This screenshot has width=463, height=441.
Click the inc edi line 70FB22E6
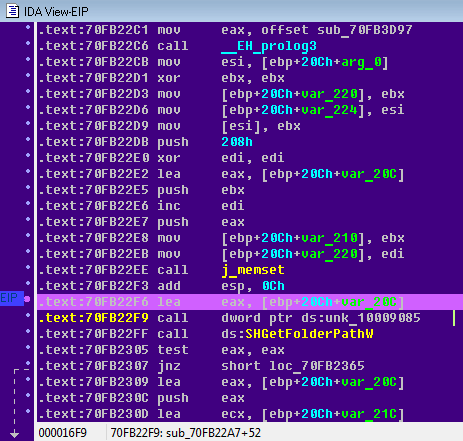pyautogui.click(x=250, y=206)
